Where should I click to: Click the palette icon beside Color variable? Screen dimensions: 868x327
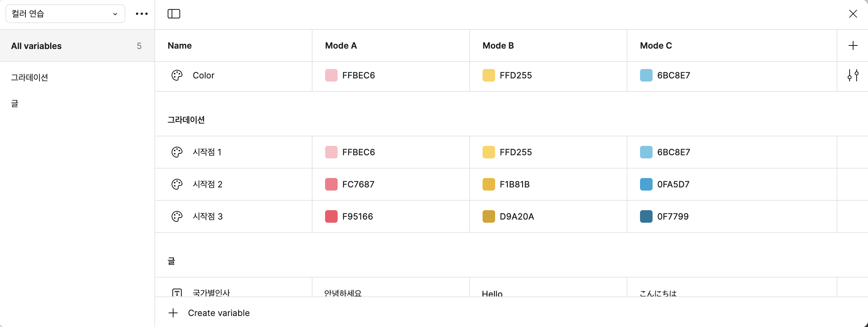[177, 75]
